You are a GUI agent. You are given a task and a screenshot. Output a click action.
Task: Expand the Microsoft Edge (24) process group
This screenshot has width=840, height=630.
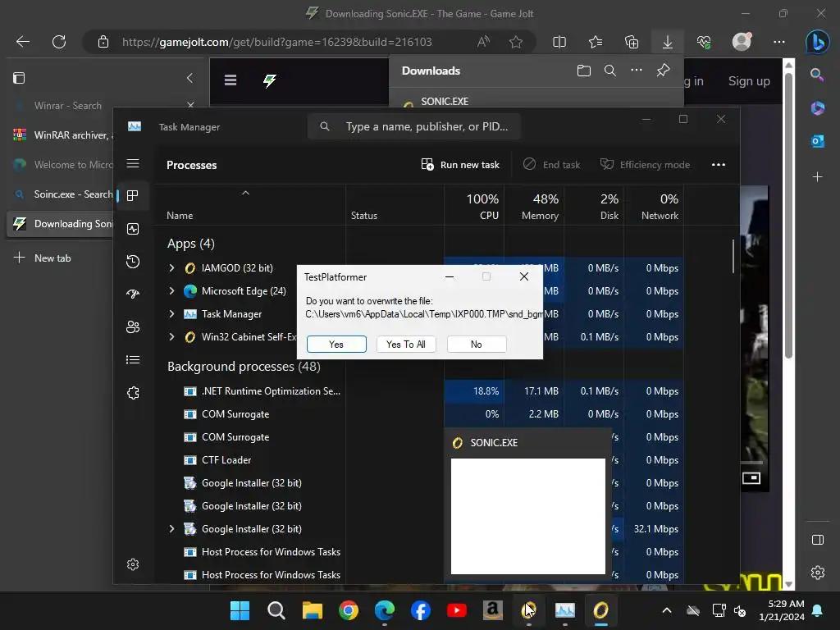pos(171,290)
